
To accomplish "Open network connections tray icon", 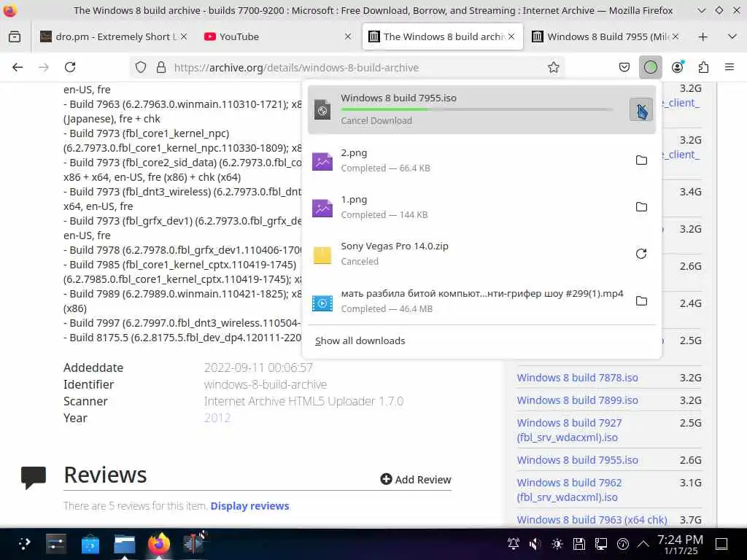I will (601, 544).
